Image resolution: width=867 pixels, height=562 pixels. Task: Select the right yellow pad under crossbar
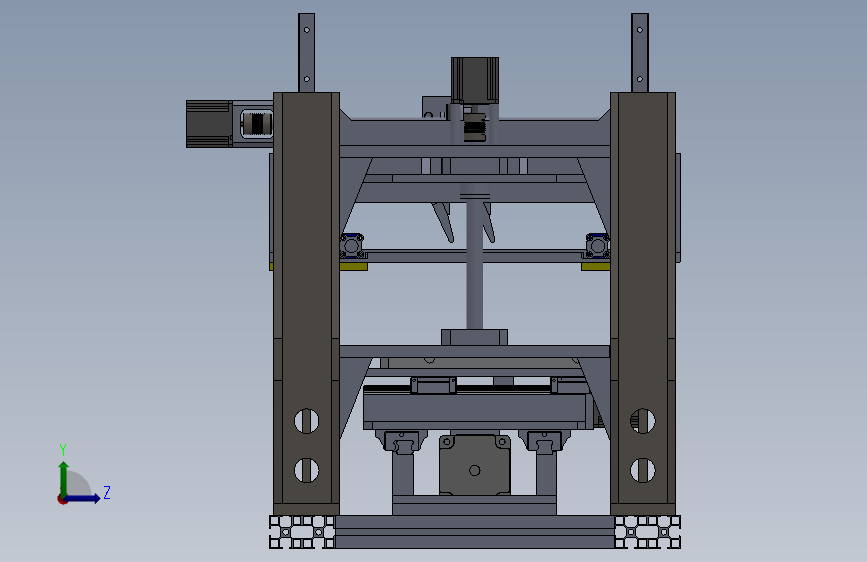click(x=596, y=267)
